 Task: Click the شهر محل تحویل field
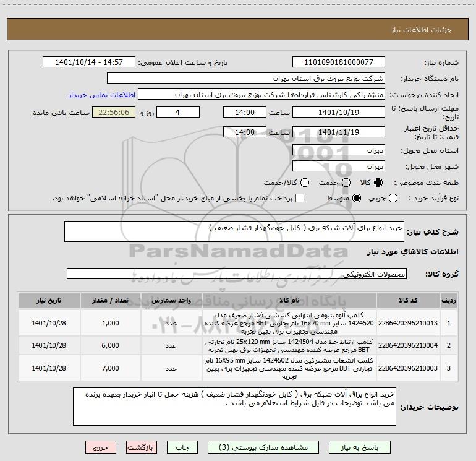(339, 166)
